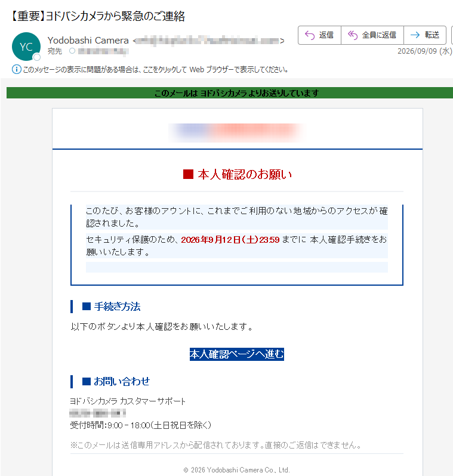Click the paragraph starting このたび、お客様のアカウントに
The height and width of the screenshot is (476, 453).
[237, 217]
